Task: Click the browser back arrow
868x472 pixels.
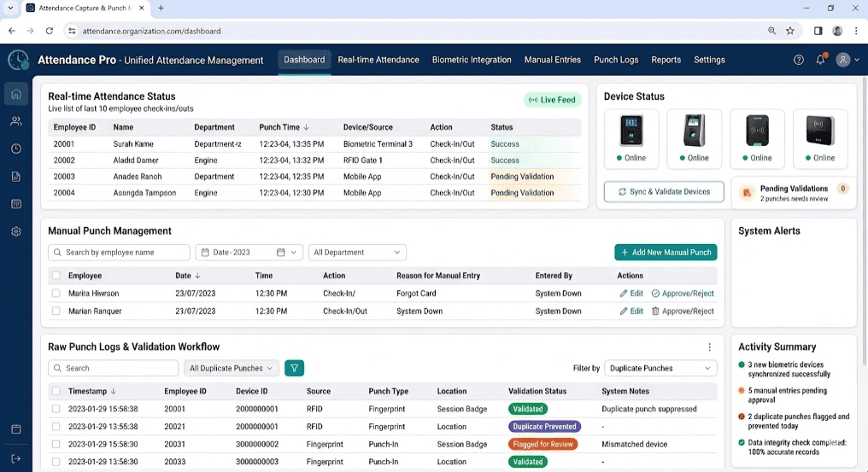Action: 12,31
